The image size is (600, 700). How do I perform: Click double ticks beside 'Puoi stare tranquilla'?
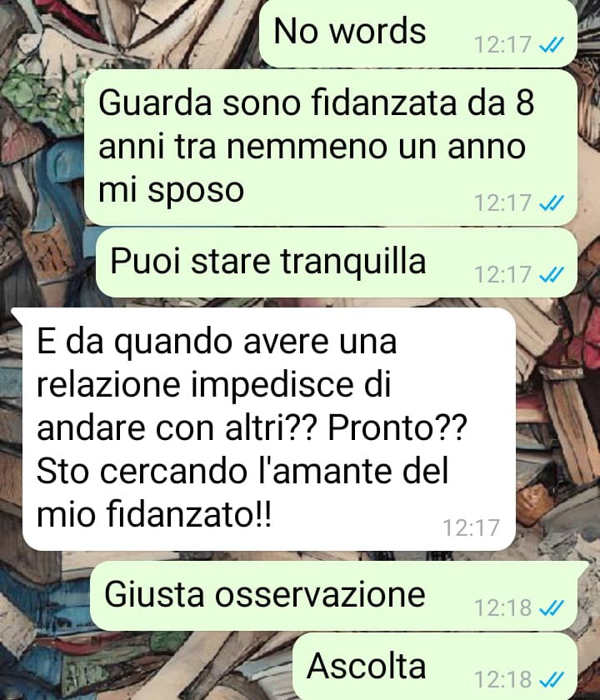click(552, 274)
